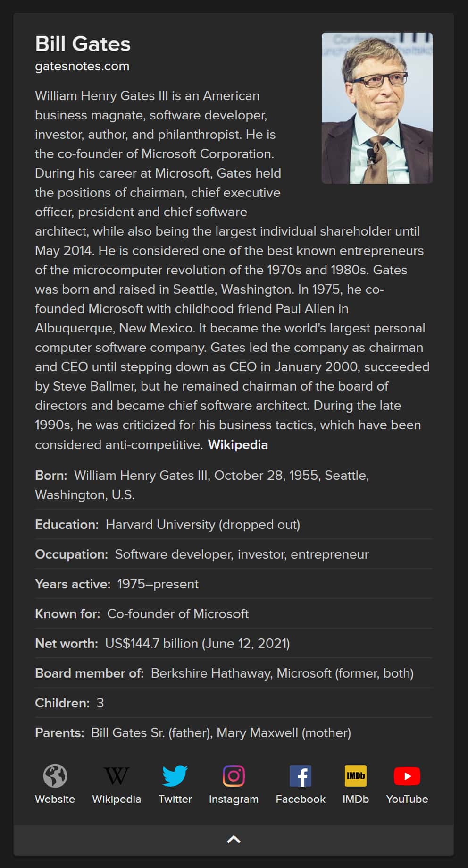Click the Known for row
Screen dimensions: 468x868
[x=142, y=613]
